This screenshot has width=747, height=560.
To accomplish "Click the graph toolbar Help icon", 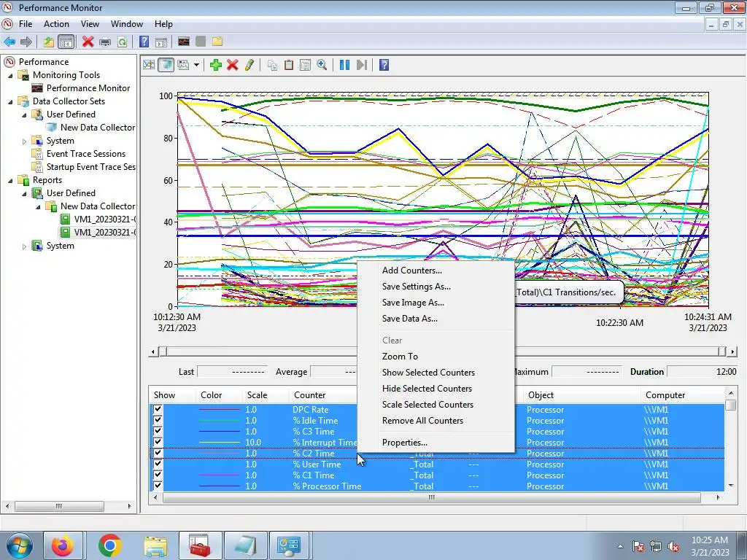I will tap(384, 65).
